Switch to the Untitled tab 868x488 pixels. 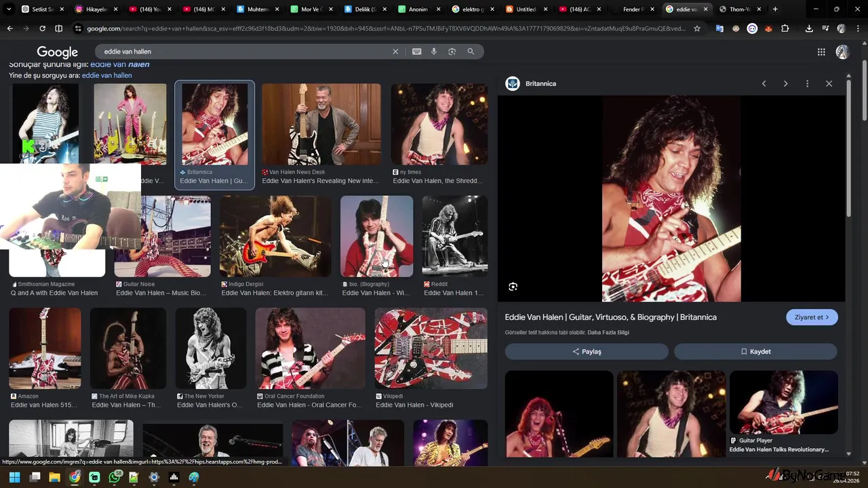tap(526, 9)
